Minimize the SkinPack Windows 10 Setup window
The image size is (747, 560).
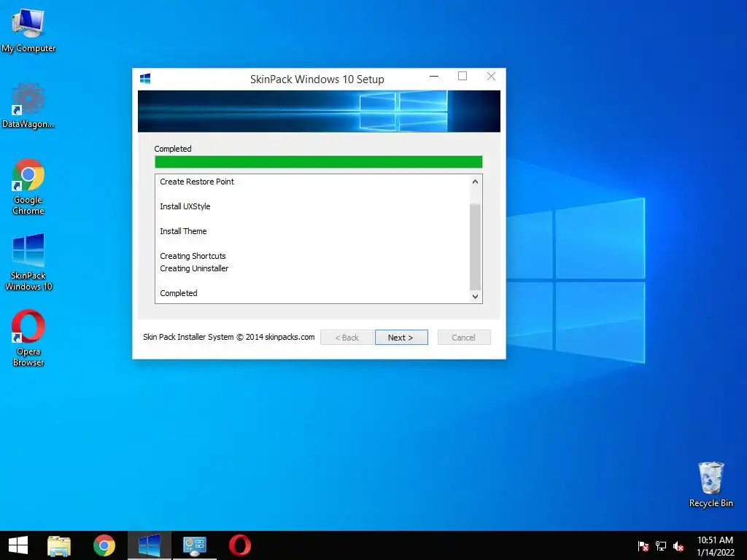coord(434,76)
